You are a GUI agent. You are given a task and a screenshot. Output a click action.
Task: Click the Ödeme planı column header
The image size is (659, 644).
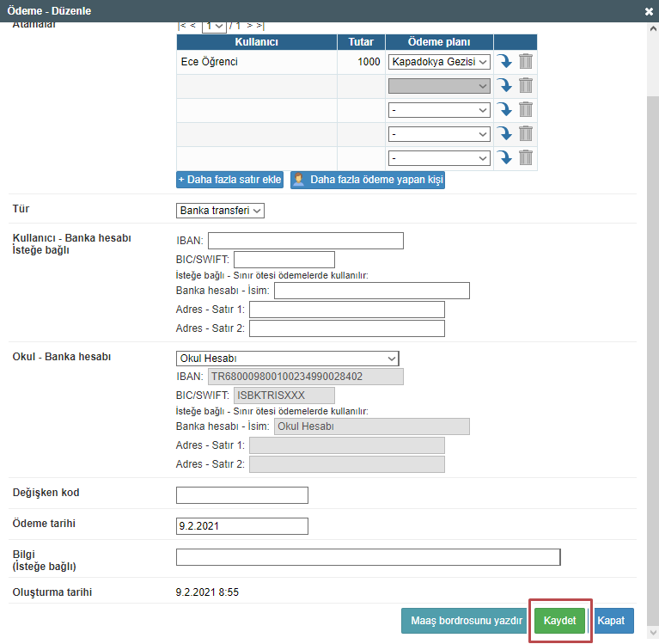pos(439,42)
